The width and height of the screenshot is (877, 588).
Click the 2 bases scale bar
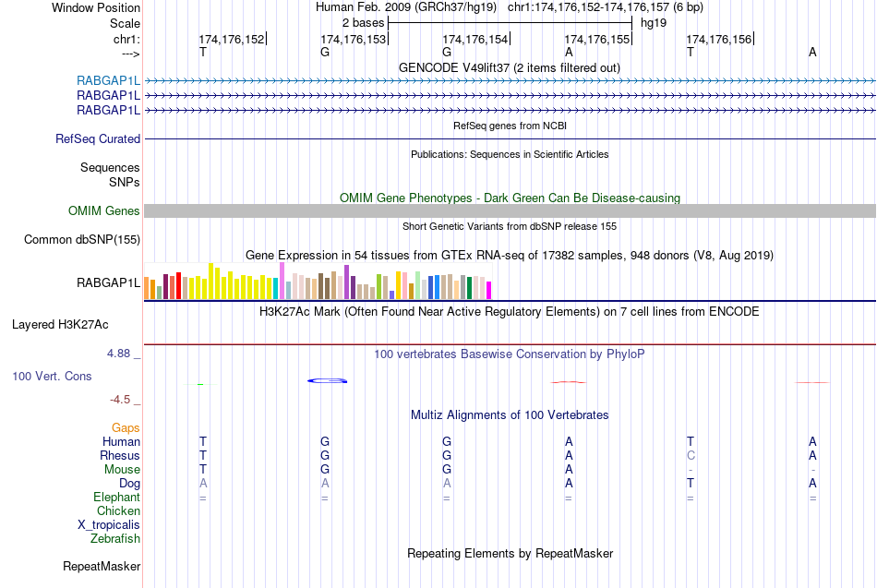tap(511, 23)
